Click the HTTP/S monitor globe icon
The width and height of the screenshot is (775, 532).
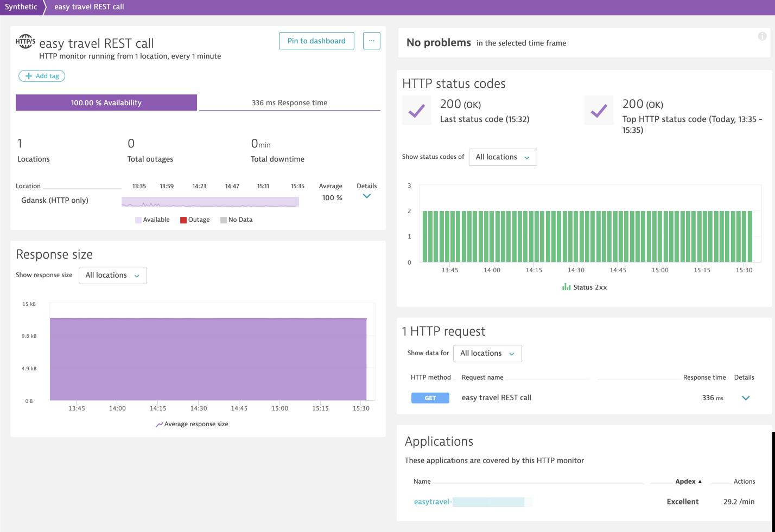(x=25, y=41)
